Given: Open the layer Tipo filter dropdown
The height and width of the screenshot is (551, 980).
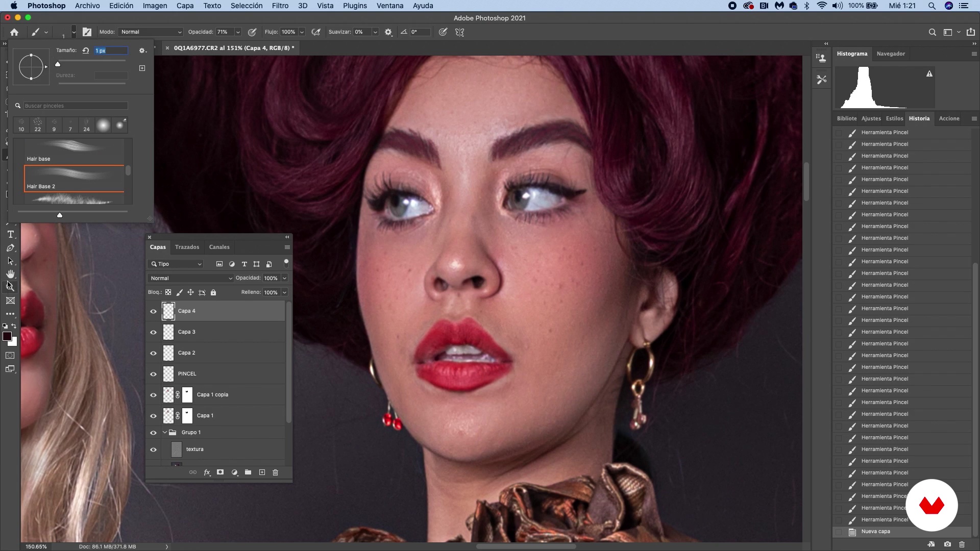Looking at the screenshot, I should click(176, 264).
